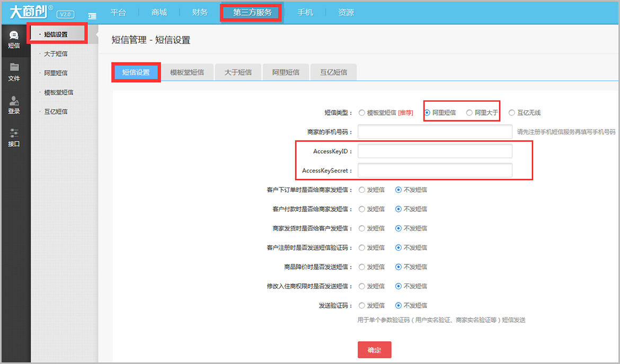Click the 接口 sliders sidebar icon
This screenshot has height=364, width=620.
pos(14,134)
